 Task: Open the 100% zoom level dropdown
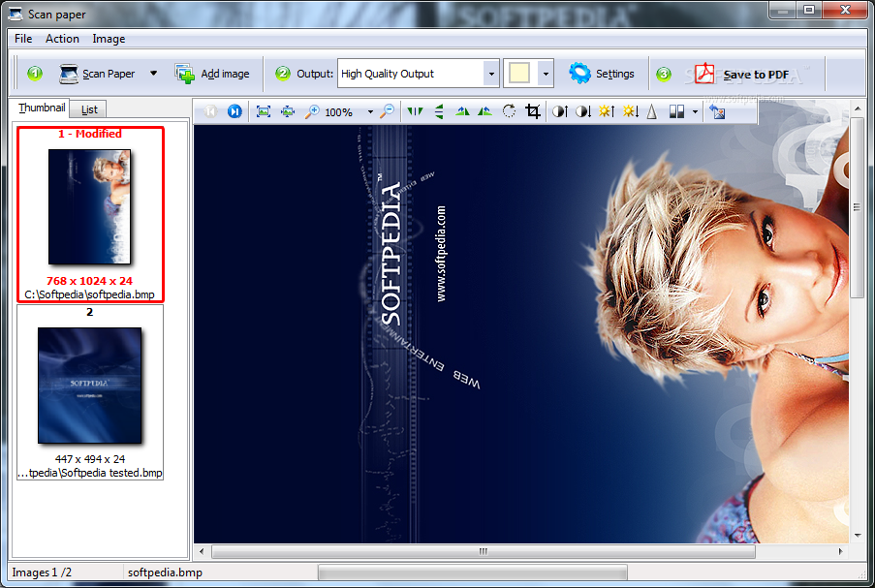click(370, 112)
